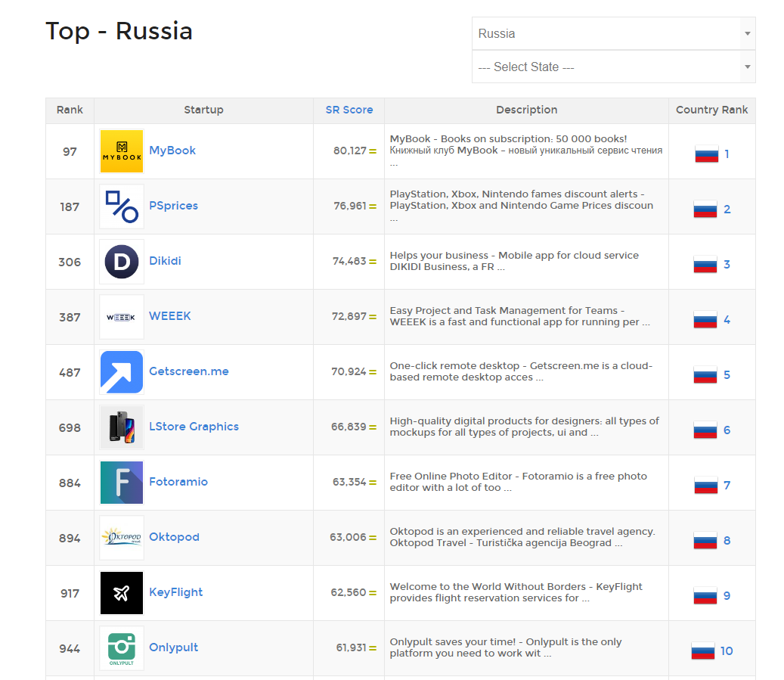Click global rank cell 306
The image size is (784, 680).
[x=70, y=262]
